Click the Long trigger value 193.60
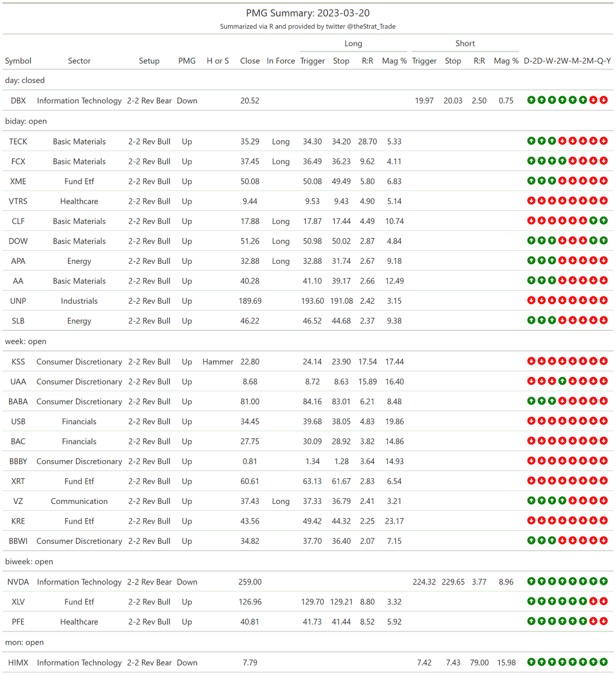This screenshot has width=616, height=675. point(312,301)
